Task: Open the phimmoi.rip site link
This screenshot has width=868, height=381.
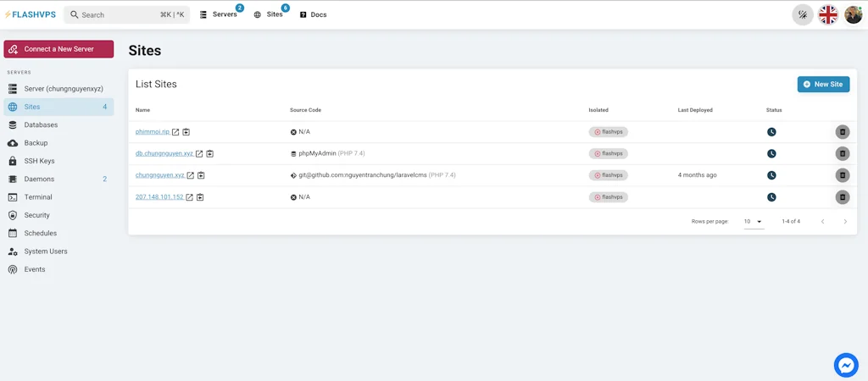Action: (x=153, y=132)
